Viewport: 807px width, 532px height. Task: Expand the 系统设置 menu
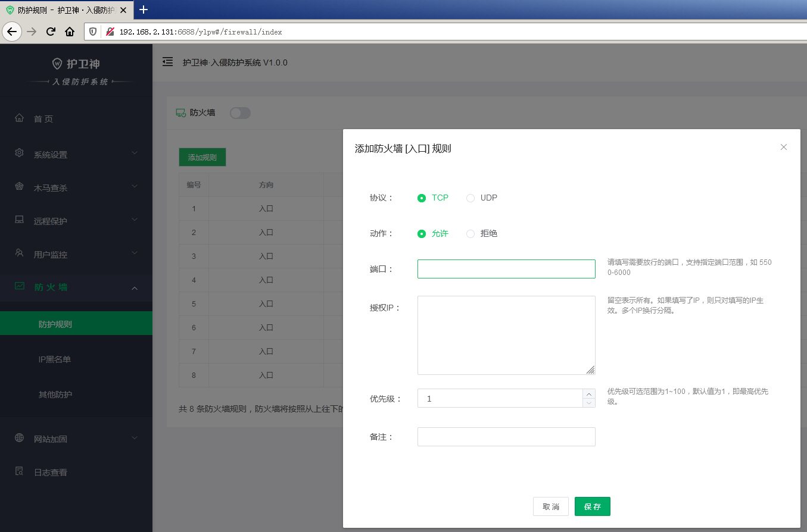click(x=135, y=153)
